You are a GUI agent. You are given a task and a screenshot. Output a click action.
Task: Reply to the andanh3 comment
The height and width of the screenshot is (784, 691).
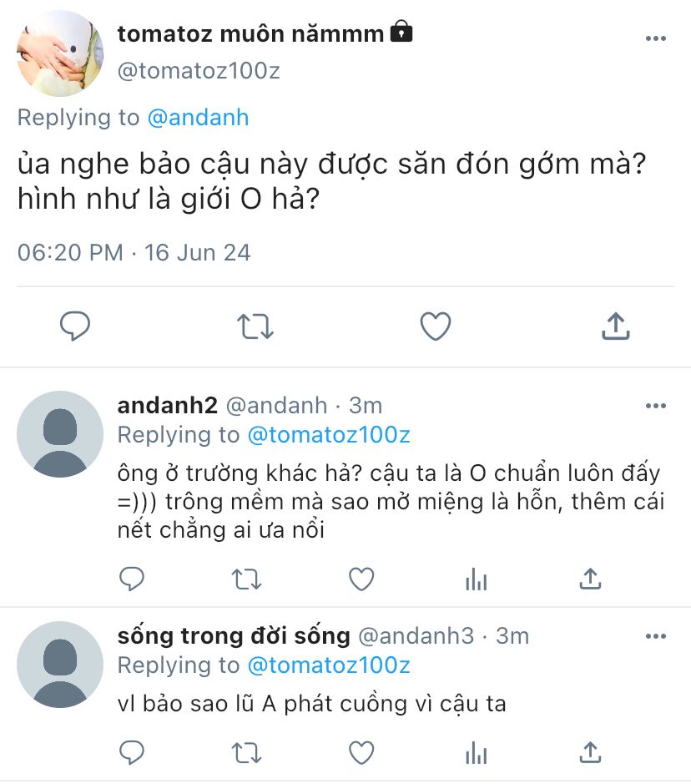[132, 752]
